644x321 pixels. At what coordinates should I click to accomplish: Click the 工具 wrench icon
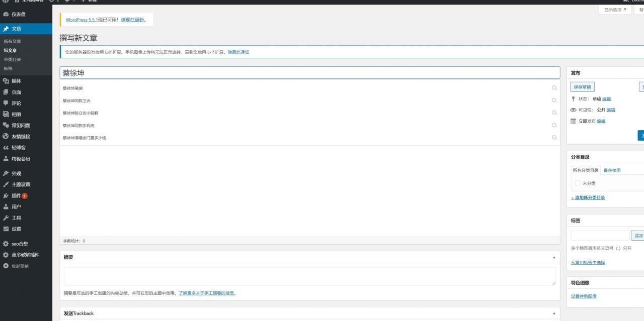(6, 218)
